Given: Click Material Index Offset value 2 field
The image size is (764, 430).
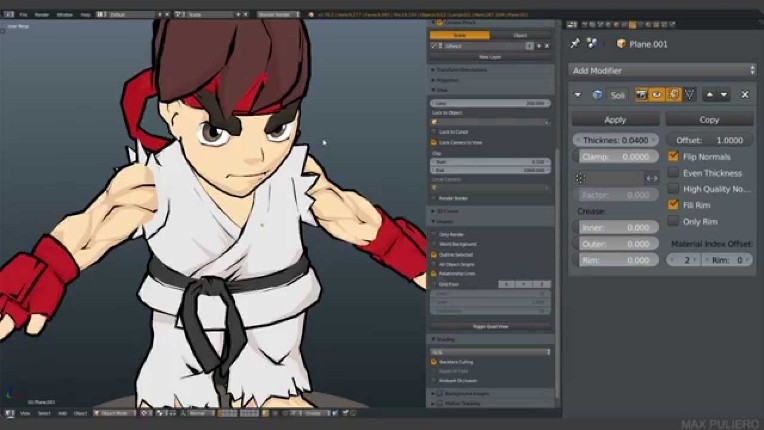Looking at the screenshot, I should [x=684, y=260].
